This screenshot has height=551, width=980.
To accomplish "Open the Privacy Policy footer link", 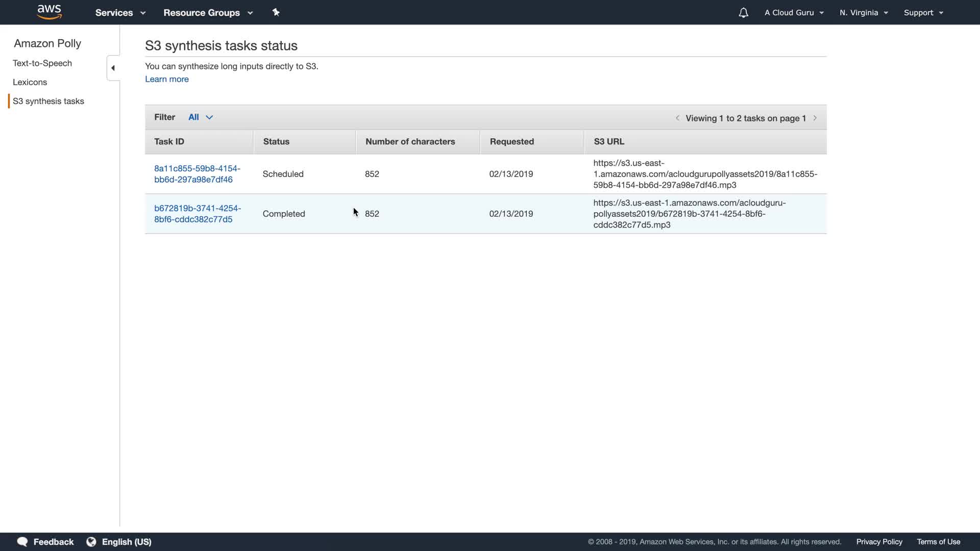I will [879, 542].
